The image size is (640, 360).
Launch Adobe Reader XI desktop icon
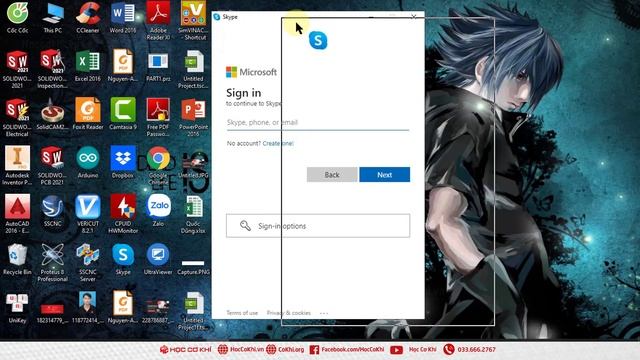[x=158, y=14]
